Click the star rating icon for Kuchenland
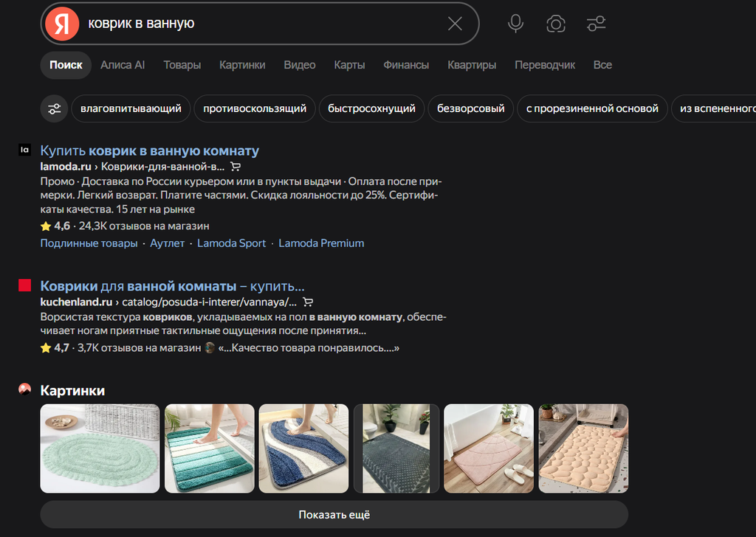The image size is (756, 537). (46, 347)
